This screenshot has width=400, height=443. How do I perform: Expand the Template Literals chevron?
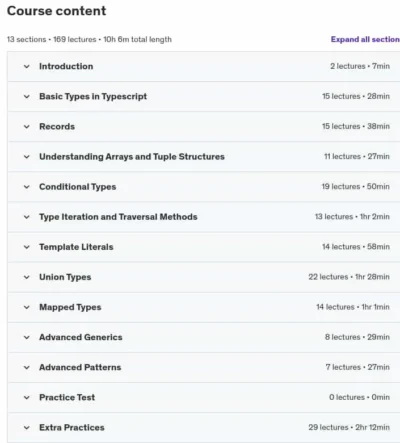27,247
